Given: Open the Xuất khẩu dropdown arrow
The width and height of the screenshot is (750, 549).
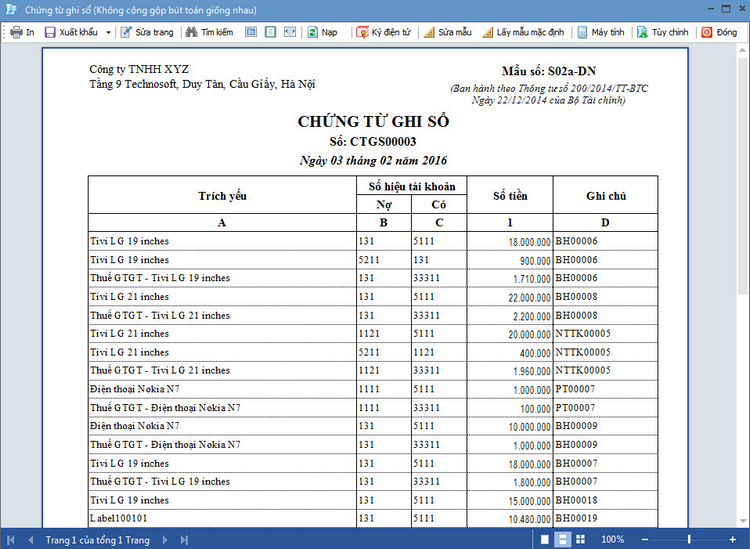Looking at the screenshot, I should pyautogui.click(x=108, y=33).
